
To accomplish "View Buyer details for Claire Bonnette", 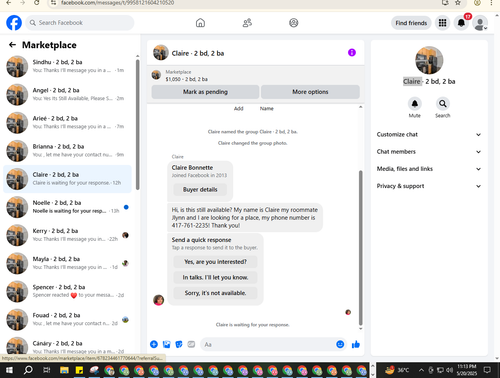I will [200, 190].
